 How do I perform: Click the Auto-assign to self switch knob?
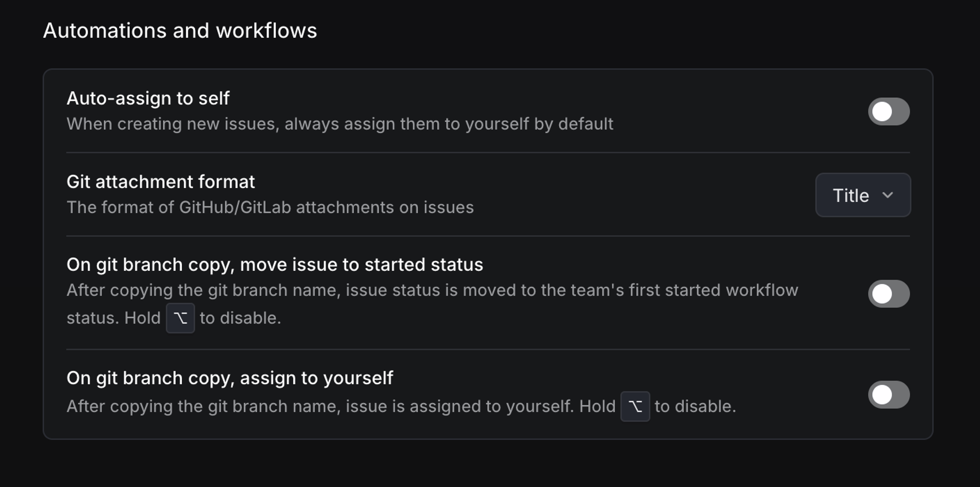point(882,112)
